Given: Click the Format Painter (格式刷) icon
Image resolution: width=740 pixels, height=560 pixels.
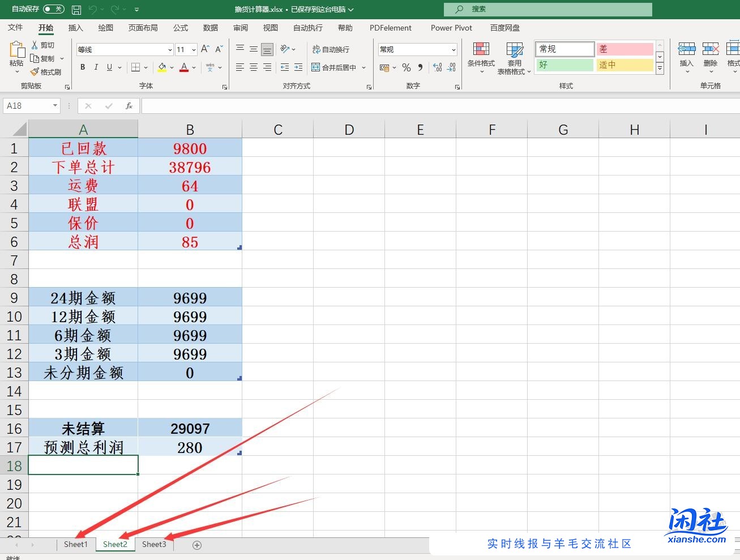Looking at the screenshot, I should tap(35, 72).
